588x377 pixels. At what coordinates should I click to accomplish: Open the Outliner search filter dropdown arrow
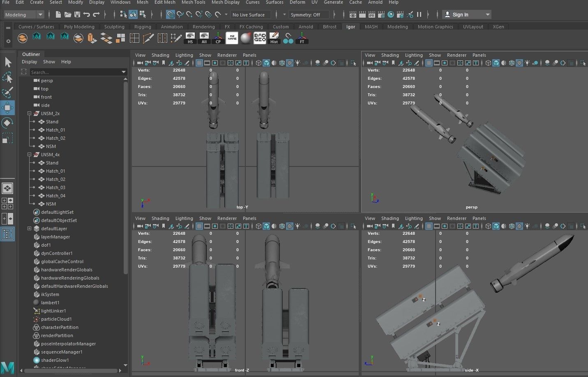click(x=124, y=72)
